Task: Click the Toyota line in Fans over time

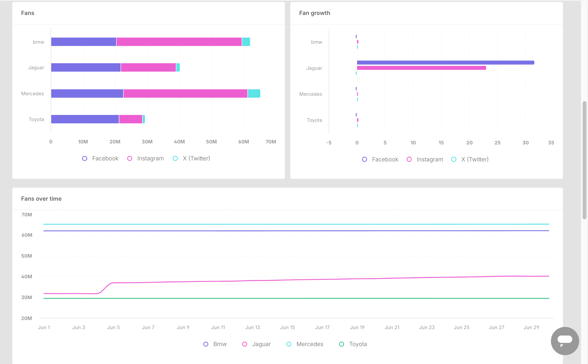Action: tap(296, 298)
